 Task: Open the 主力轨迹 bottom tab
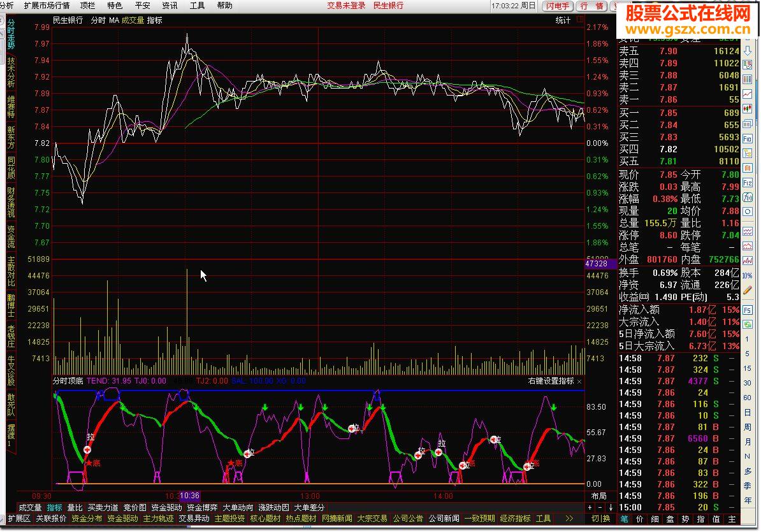(x=158, y=519)
